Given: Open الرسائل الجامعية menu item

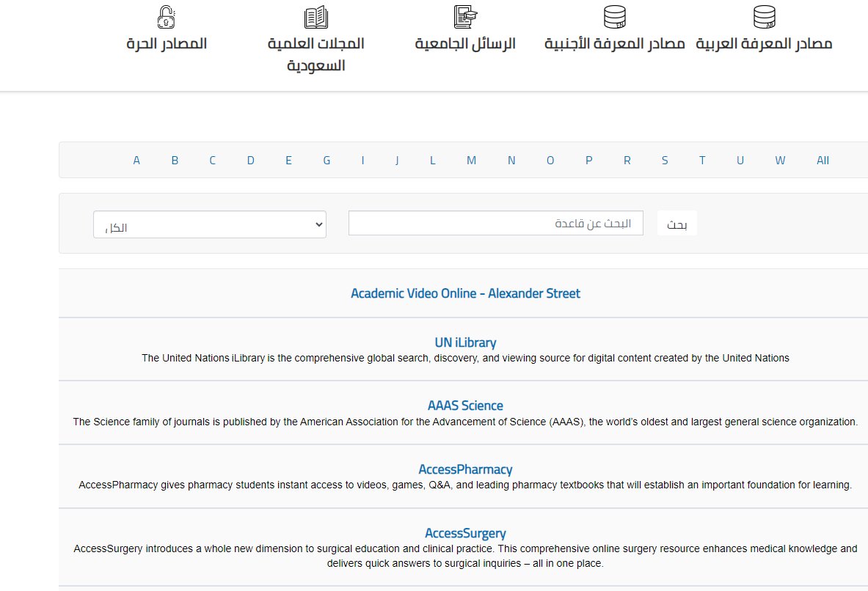Looking at the screenshot, I should pos(465,44).
